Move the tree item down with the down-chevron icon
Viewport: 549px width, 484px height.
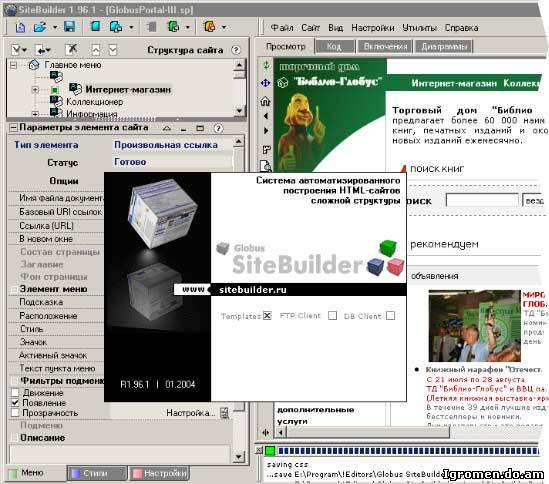(x=113, y=50)
